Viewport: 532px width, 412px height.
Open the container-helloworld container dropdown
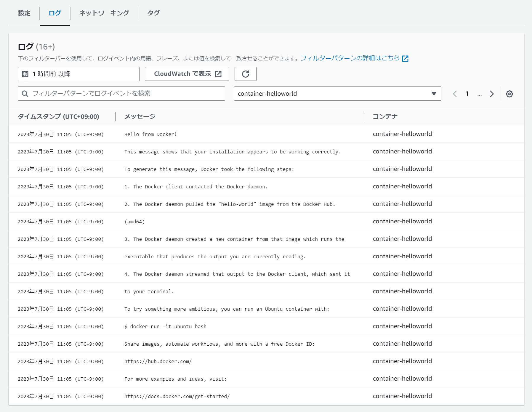[337, 94]
